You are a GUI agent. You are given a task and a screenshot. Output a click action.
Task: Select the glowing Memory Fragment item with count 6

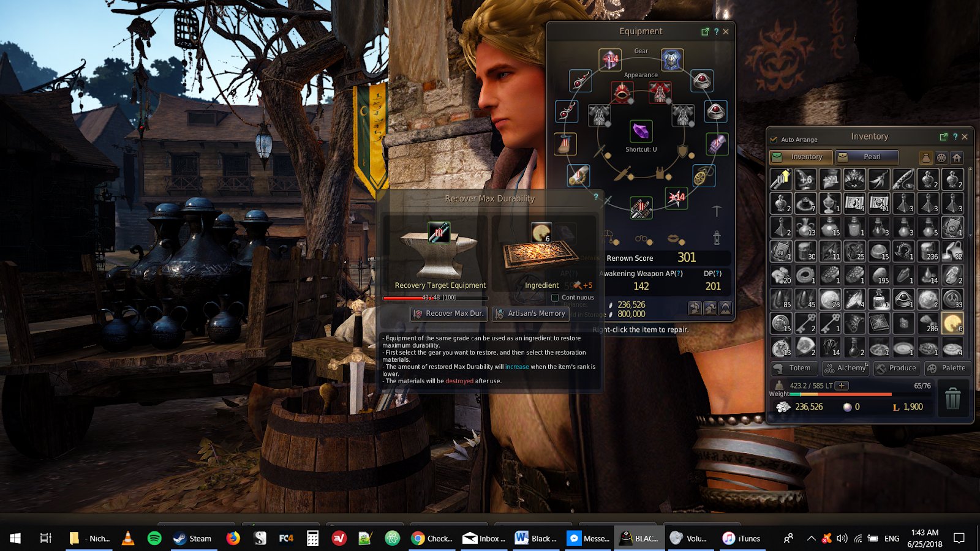pos(952,323)
